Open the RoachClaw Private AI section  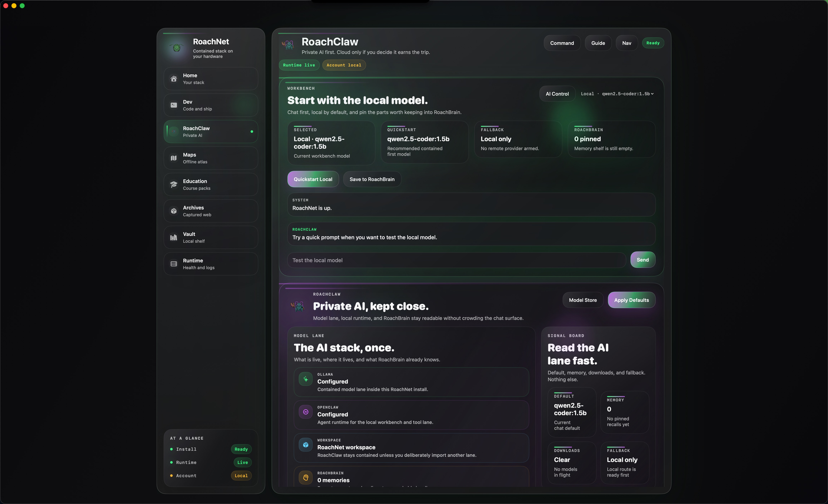pyautogui.click(x=211, y=132)
